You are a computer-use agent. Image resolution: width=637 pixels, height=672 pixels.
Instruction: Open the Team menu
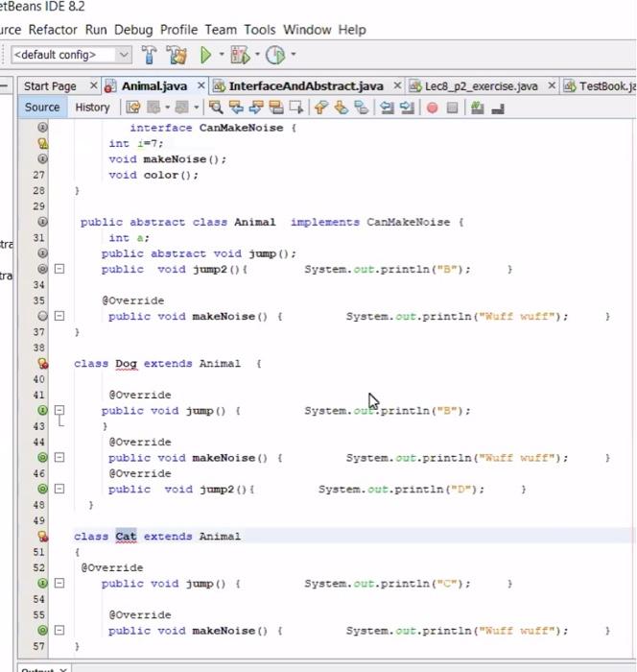pos(221,30)
